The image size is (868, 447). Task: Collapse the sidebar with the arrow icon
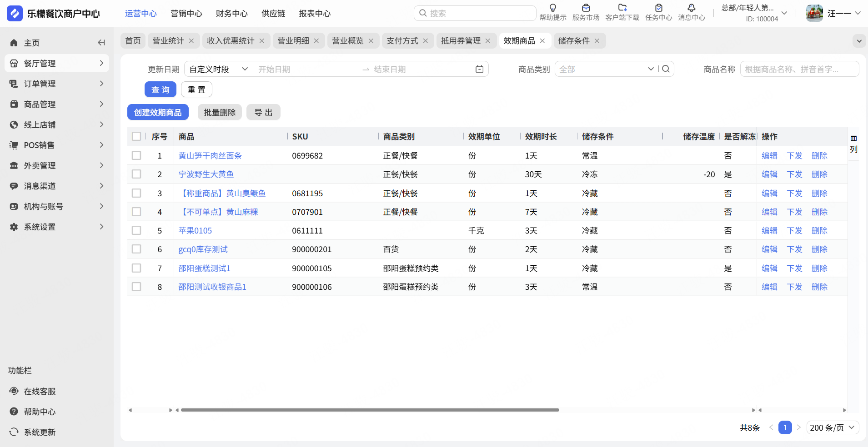tap(101, 43)
